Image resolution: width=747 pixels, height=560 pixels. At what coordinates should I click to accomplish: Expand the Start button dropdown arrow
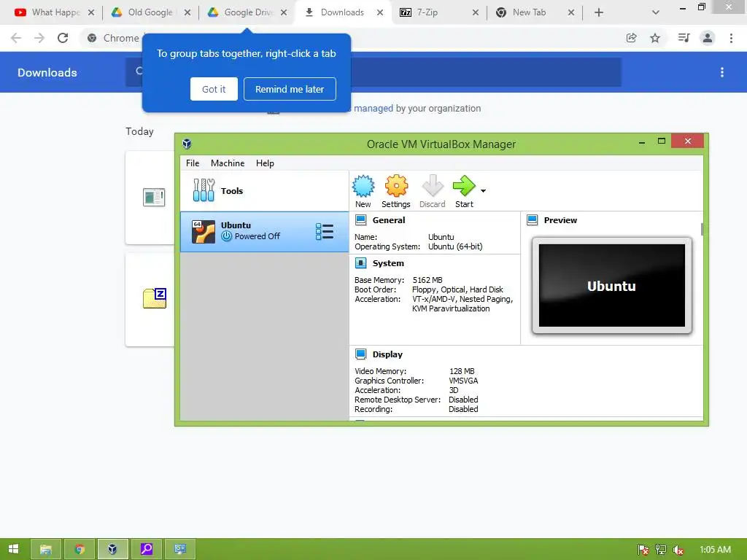(483, 191)
